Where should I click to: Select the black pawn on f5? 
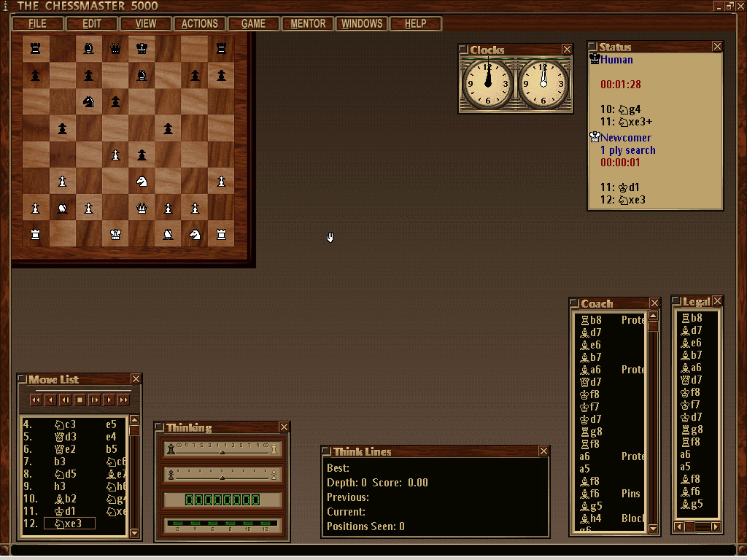tap(169, 128)
